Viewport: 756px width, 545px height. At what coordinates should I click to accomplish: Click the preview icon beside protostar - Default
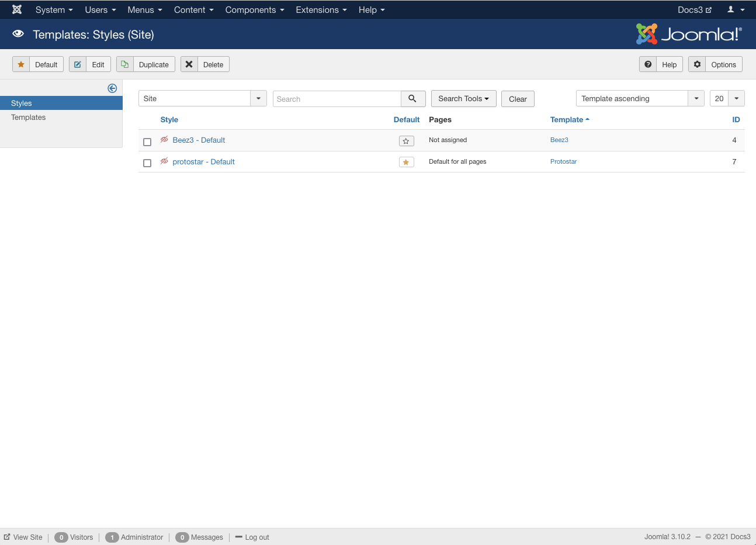pos(164,161)
